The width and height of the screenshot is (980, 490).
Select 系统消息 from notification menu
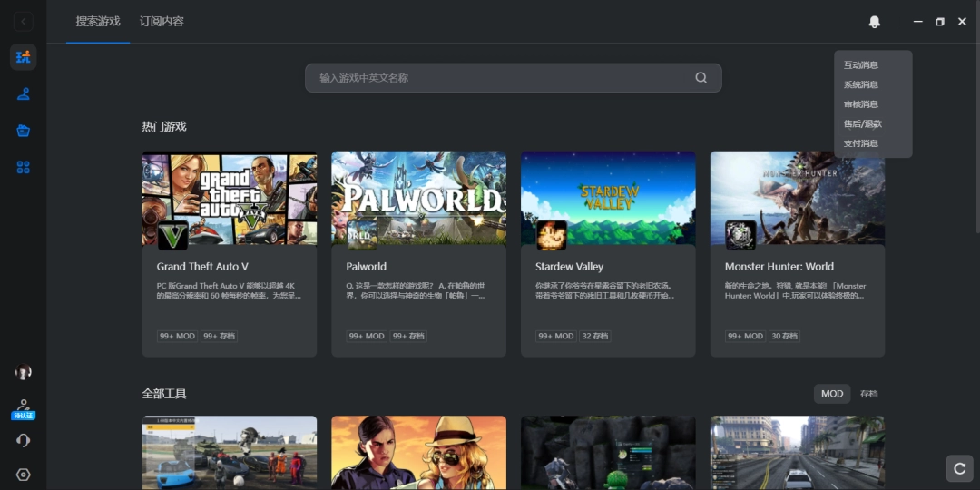point(860,84)
